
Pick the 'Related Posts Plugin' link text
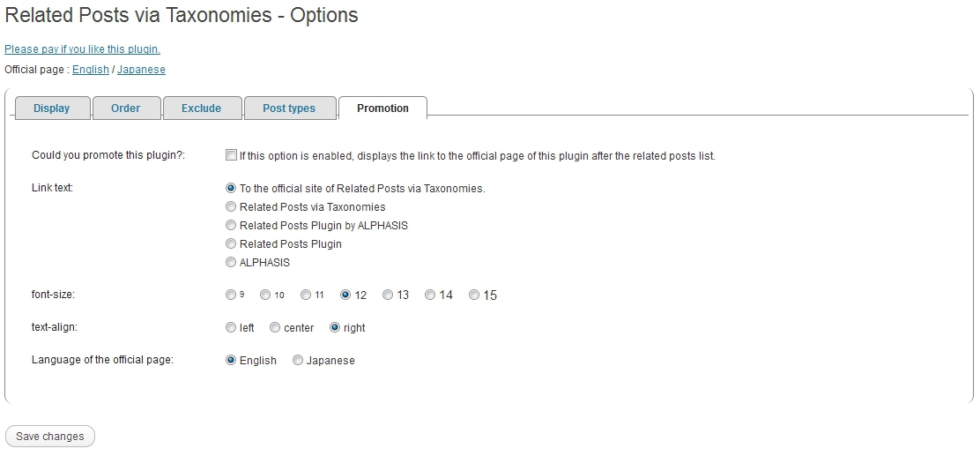(x=231, y=243)
